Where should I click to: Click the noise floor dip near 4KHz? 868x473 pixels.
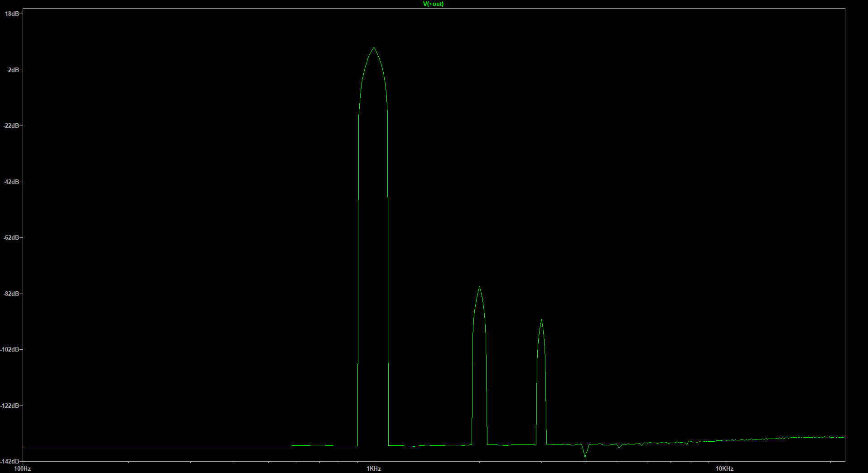[x=585, y=456]
